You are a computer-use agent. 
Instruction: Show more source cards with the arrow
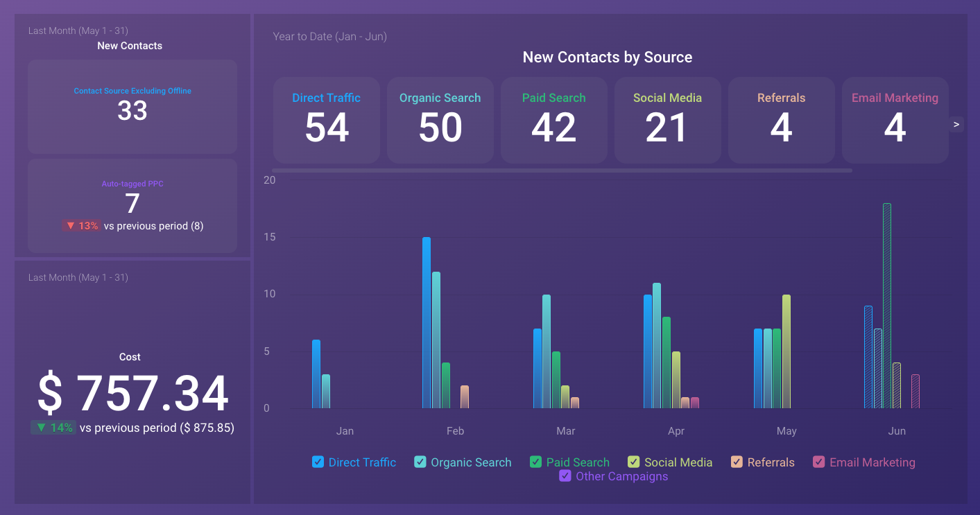point(956,125)
